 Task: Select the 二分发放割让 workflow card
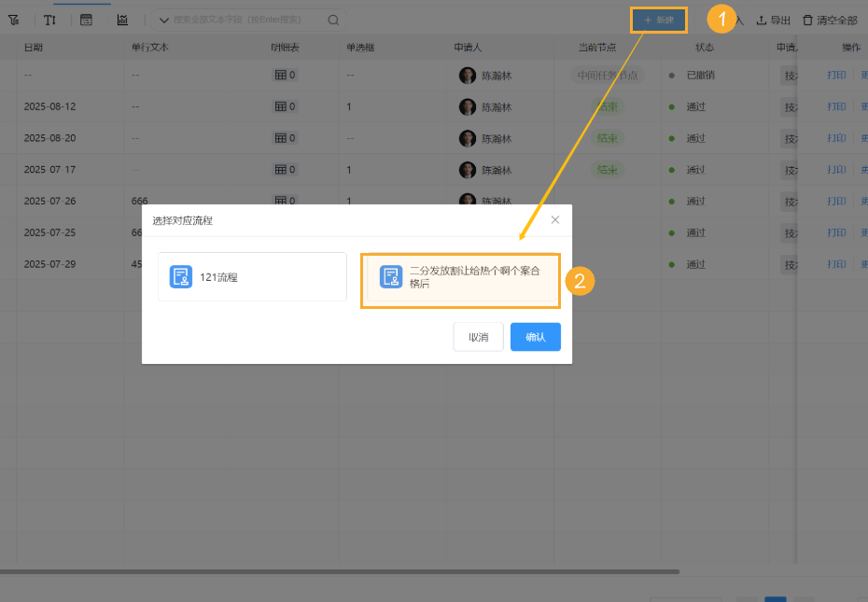(460, 277)
